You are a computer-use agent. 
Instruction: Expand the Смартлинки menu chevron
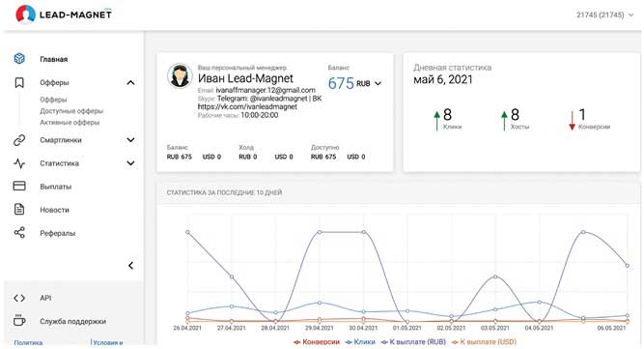click(130, 140)
